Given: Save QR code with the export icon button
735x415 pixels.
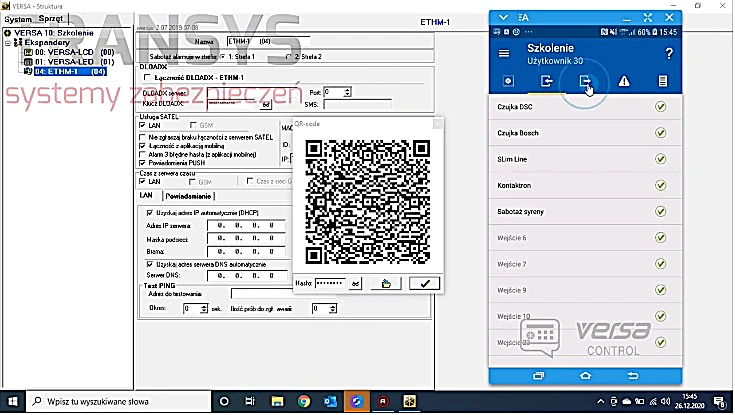Looking at the screenshot, I should (x=386, y=283).
